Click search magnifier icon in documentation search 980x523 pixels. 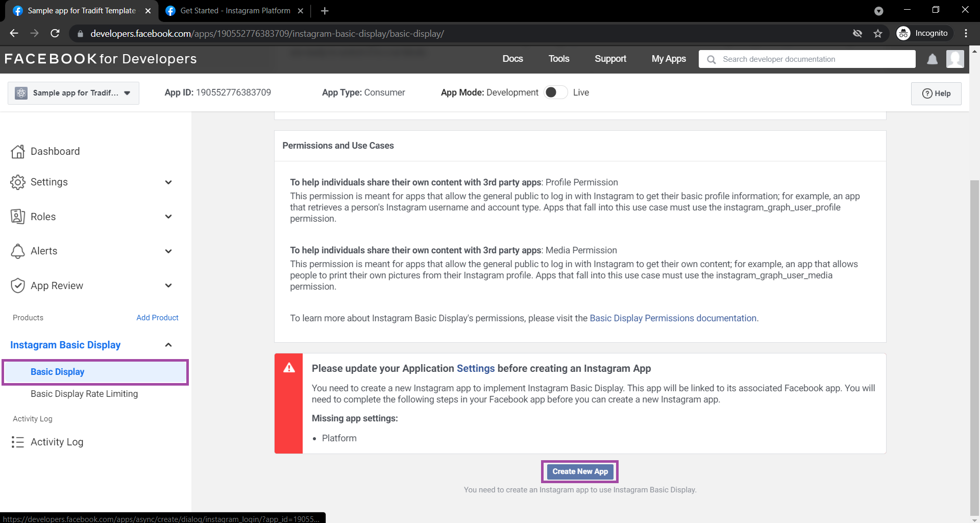[711, 59]
